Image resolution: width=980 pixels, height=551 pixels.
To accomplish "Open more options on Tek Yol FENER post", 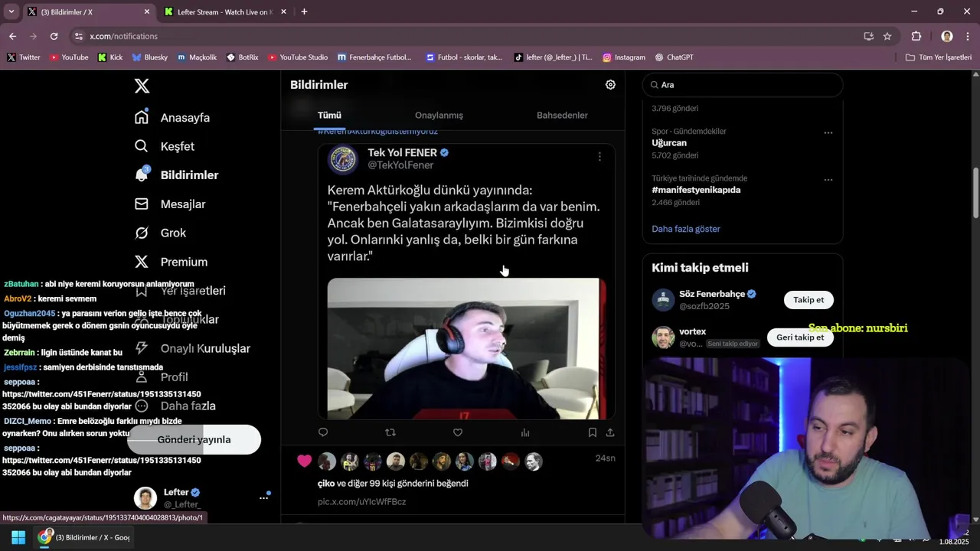I will 599,156.
